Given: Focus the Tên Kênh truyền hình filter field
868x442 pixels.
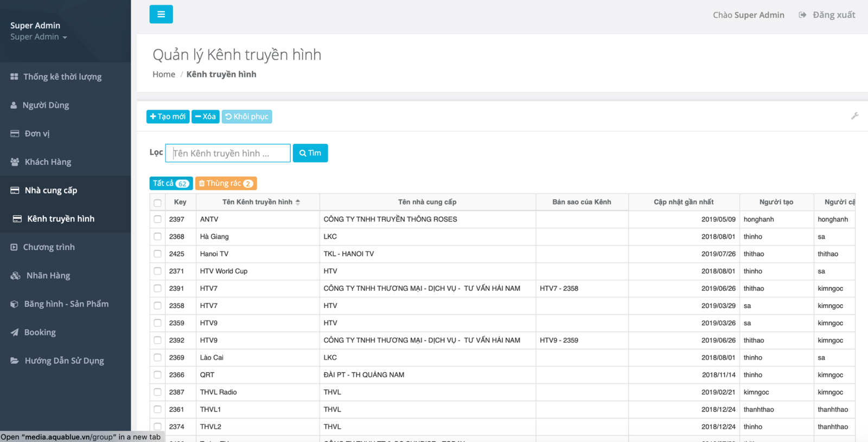Looking at the screenshot, I should [228, 153].
